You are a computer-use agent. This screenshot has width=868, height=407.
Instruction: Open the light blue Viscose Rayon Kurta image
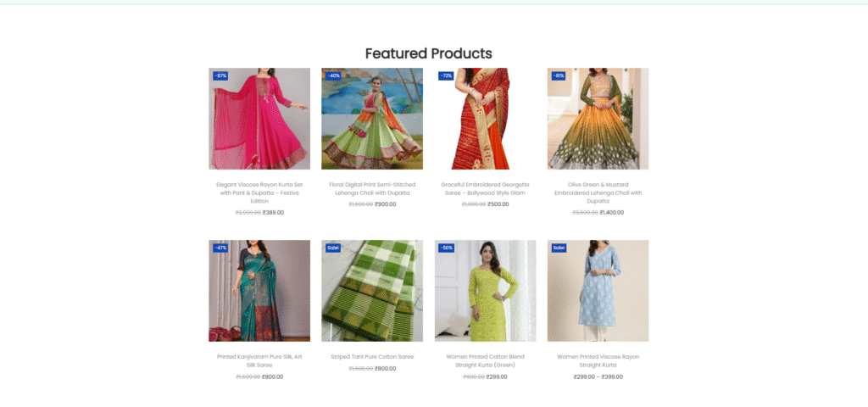pos(598,291)
